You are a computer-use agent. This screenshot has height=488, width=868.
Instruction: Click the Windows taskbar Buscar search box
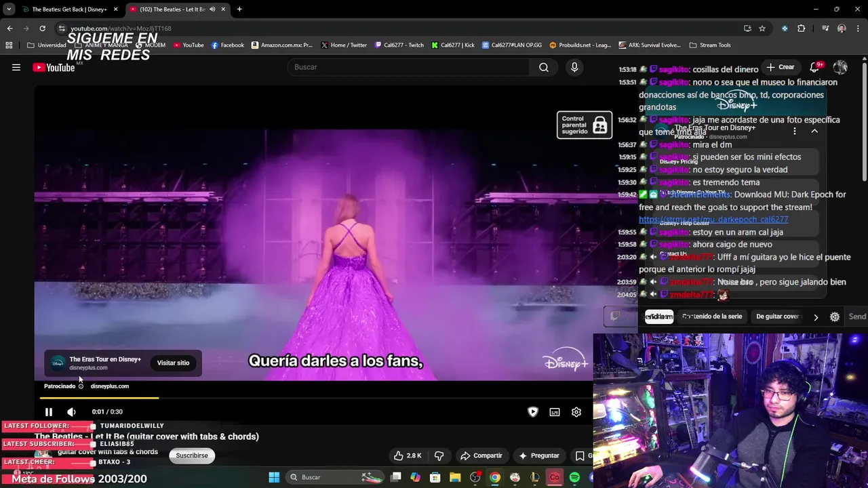point(336,477)
